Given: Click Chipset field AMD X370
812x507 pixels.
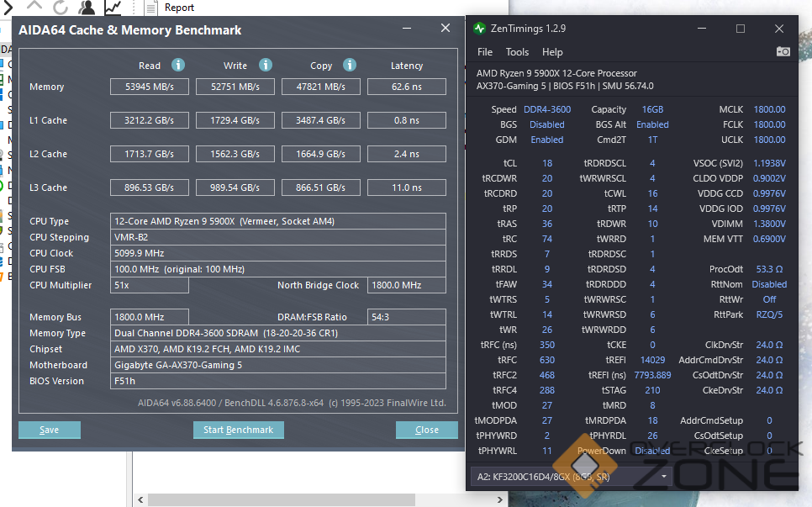Looking at the screenshot, I should click(x=278, y=349).
